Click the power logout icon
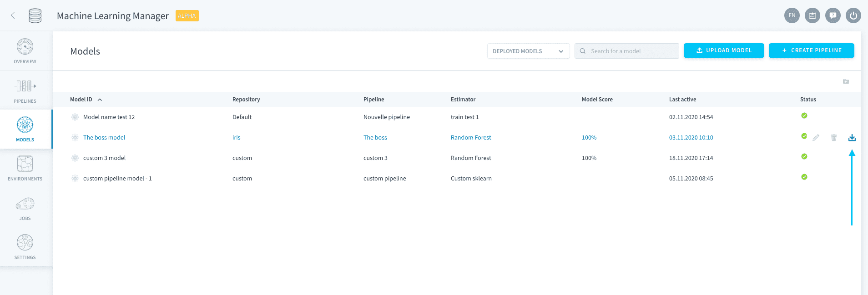The width and height of the screenshot is (868, 295). point(853,15)
